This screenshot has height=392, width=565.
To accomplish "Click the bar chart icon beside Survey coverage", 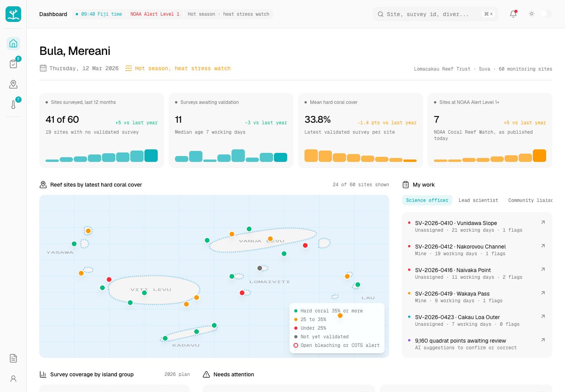I will pos(43,374).
